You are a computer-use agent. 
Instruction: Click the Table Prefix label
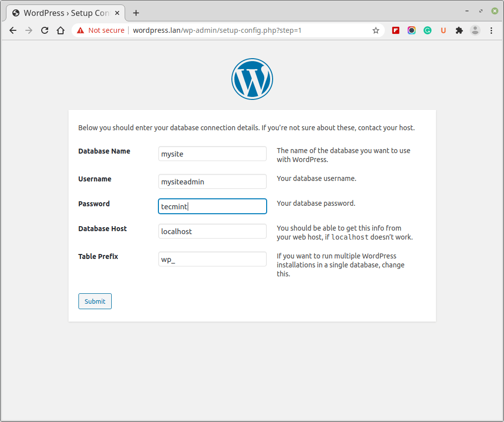pos(98,256)
